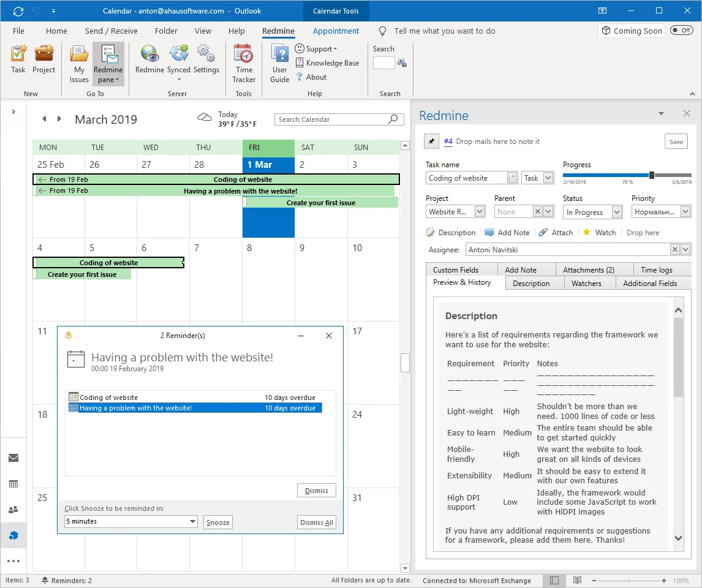Click Add Note toolbar button
Viewport: 702px width, 588px height.
(507, 233)
